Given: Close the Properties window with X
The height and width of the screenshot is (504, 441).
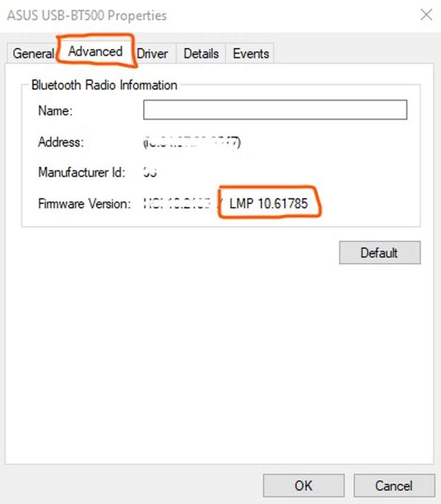Looking at the screenshot, I should click(x=426, y=15).
